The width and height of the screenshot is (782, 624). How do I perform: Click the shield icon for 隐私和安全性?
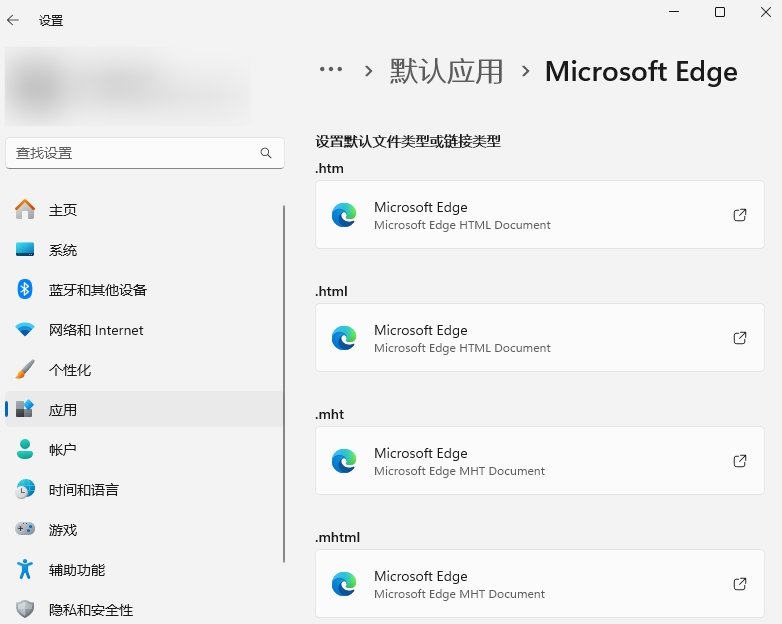(25, 610)
